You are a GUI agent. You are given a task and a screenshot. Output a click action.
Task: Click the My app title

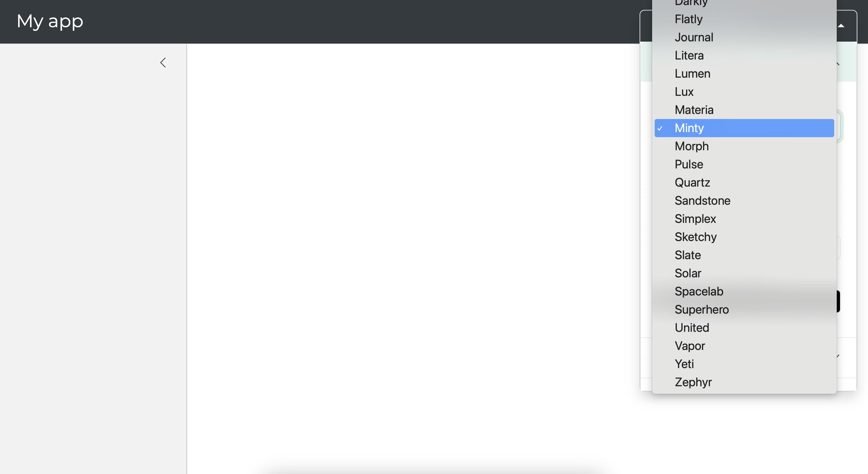(50, 21)
